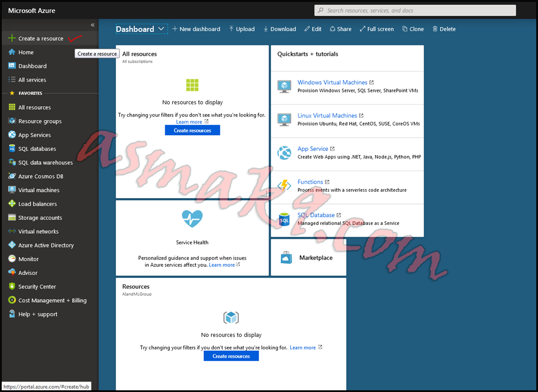
Task: Select the Dashboard icon in the sidebar
Action: point(12,66)
